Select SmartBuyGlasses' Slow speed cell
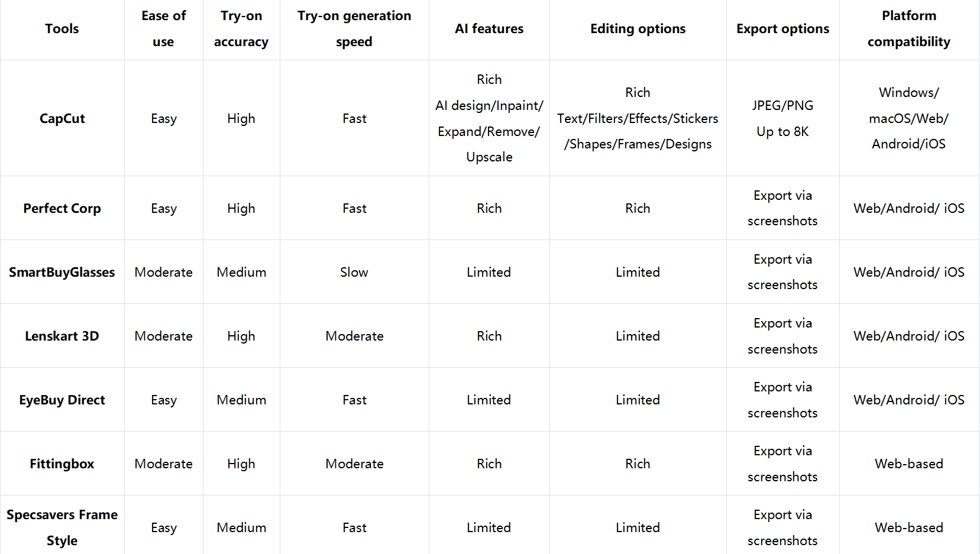 pyautogui.click(x=354, y=273)
